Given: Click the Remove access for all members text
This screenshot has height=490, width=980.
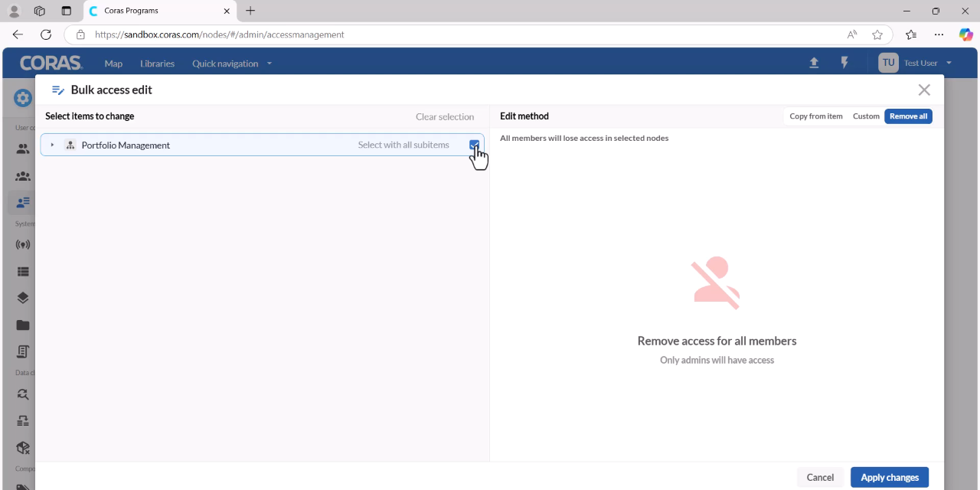Looking at the screenshot, I should [x=717, y=341].
